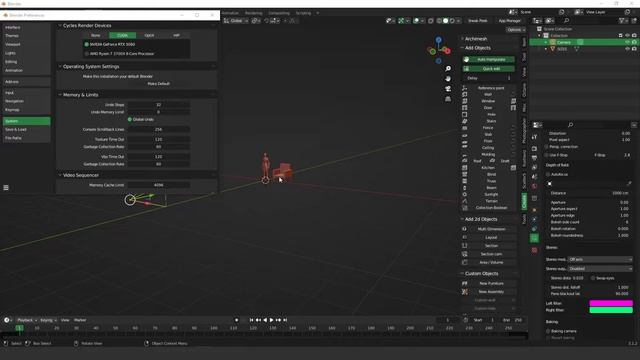This screenshot has height=360, width=640.
Task: Click the New Furniture icon
Action: pos(464,283)
